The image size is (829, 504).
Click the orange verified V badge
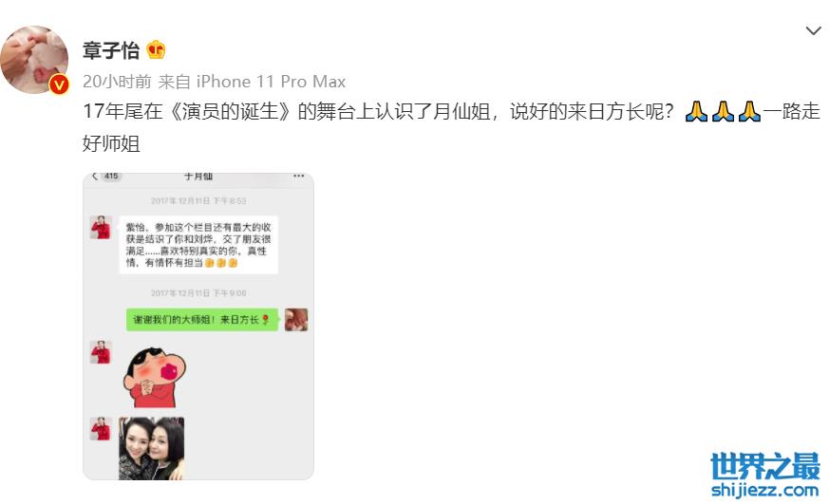pos(59,84)
